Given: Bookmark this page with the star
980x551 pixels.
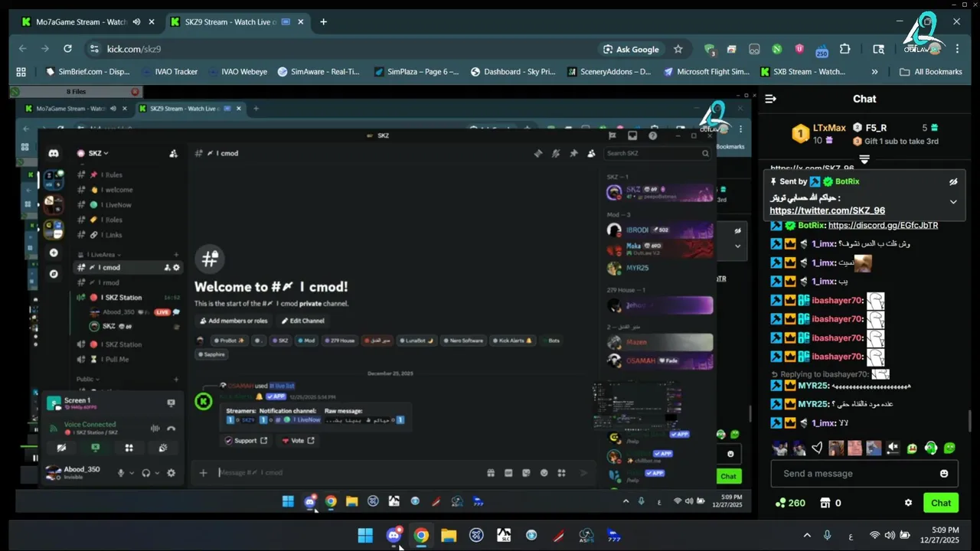Looking at the screenshot, I should (678, 49).
